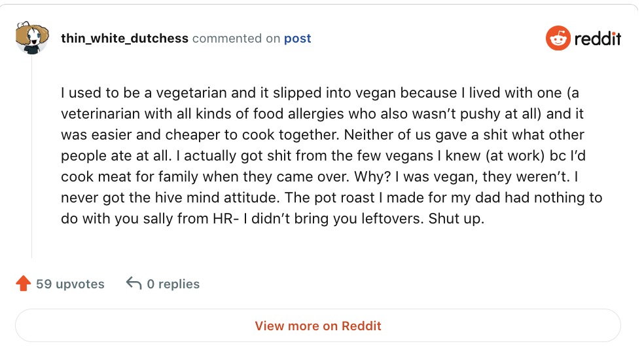Follow the blue "post" link

297,39
